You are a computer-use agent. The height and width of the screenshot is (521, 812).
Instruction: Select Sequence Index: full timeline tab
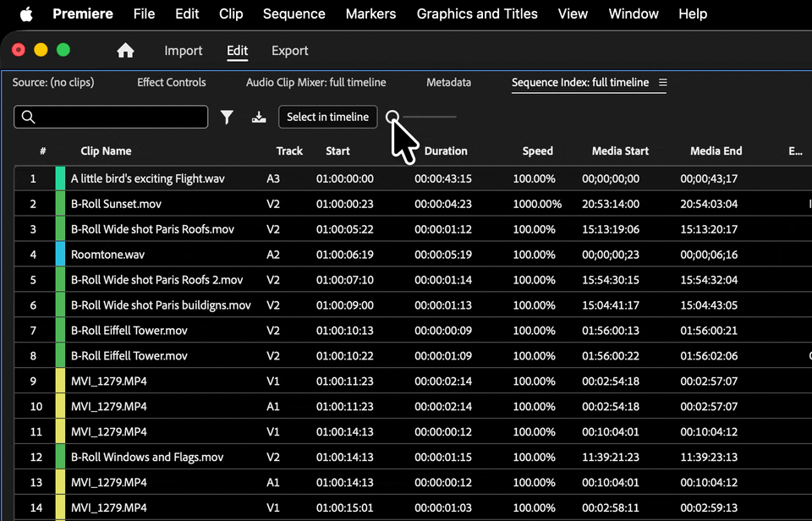[x=580, y=82]
